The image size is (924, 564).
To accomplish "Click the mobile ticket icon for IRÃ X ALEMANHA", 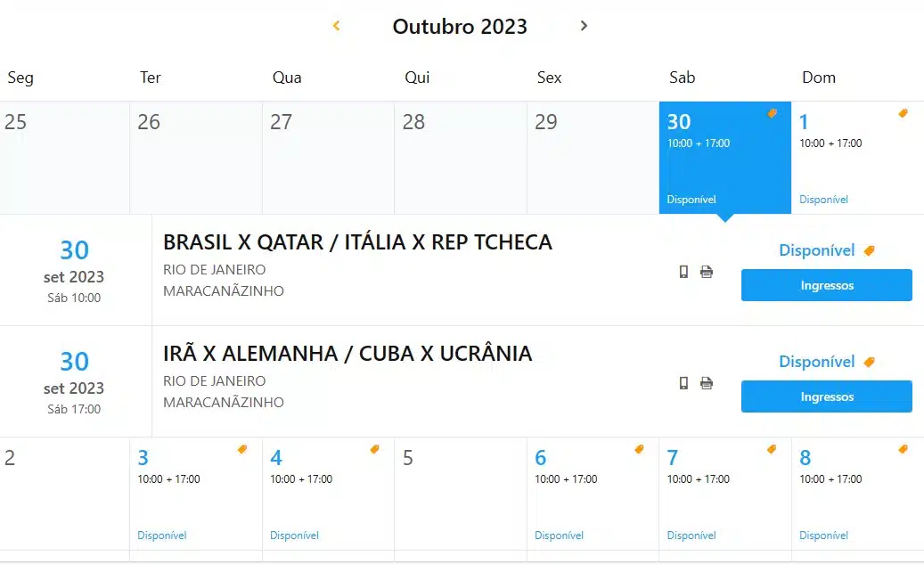I will coord(683,382).
